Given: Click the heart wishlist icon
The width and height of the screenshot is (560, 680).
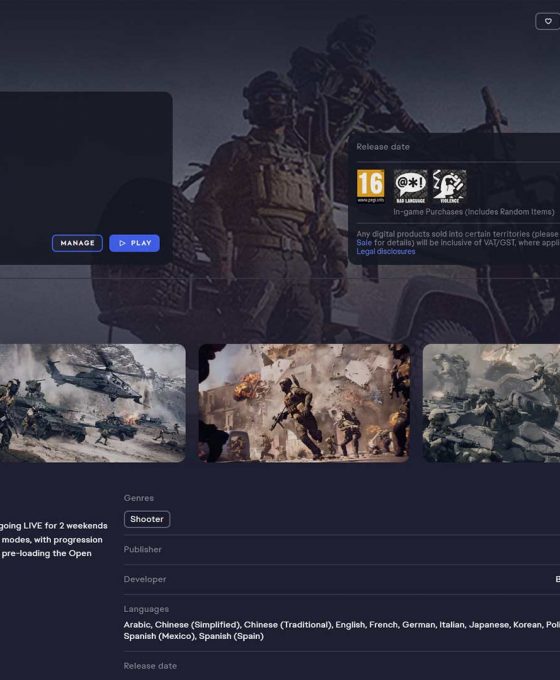Looking at the screenshot, I should coord(548,21).
